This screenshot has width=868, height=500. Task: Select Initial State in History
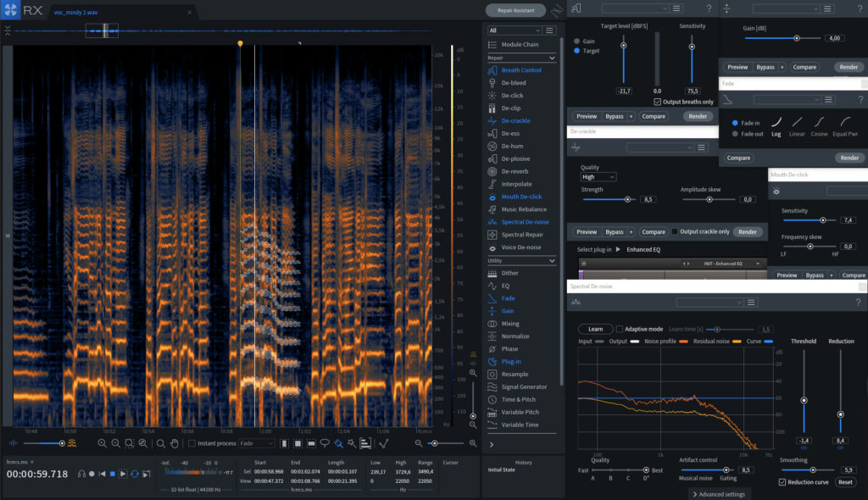(502, 470)
